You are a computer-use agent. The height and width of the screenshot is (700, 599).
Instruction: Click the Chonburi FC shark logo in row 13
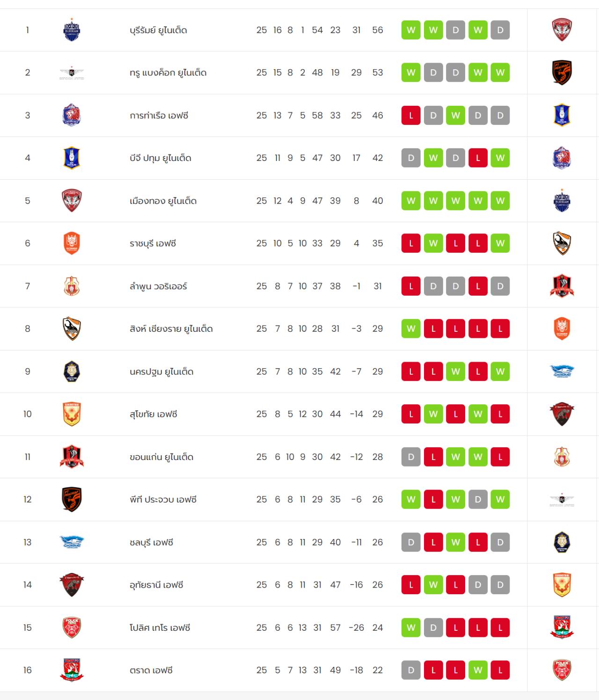pos(72,542)
